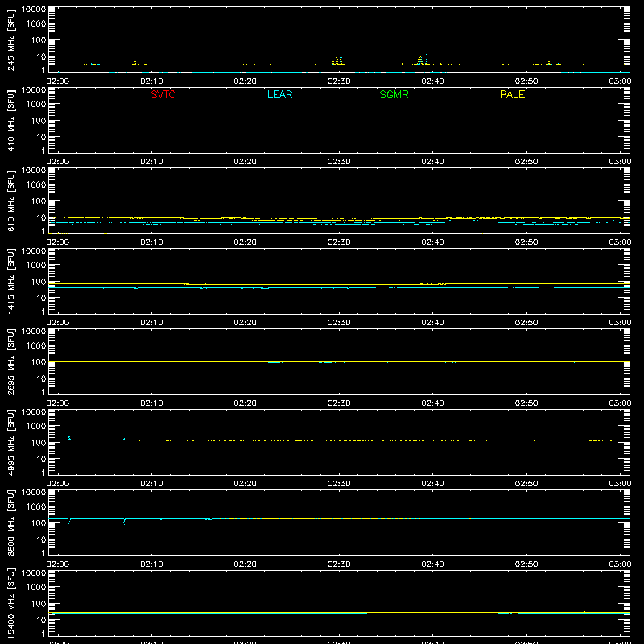The height and width of the screenshot is (644, 644).
Task: Click the "03:00" tick label under 8800 MHz panel
Action: coord(620,564)
